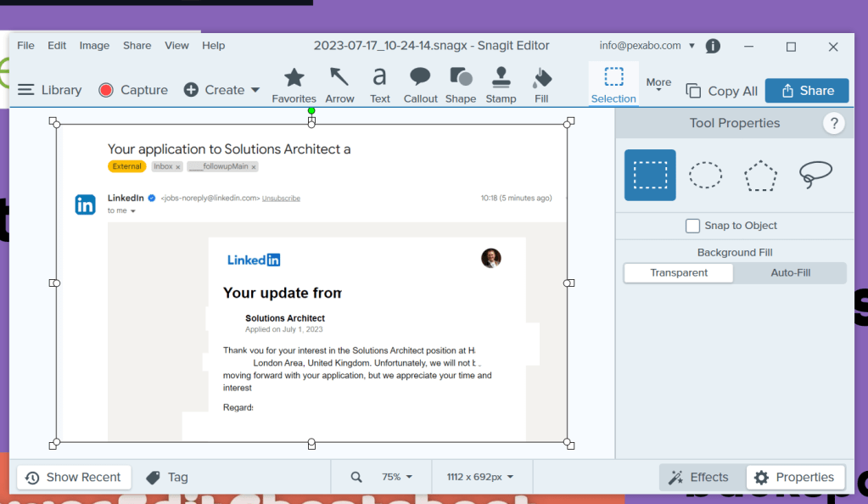The height and width of the screenshot is (504, 868).
Task: Click the Tool Properties heading
Action: 735,123
